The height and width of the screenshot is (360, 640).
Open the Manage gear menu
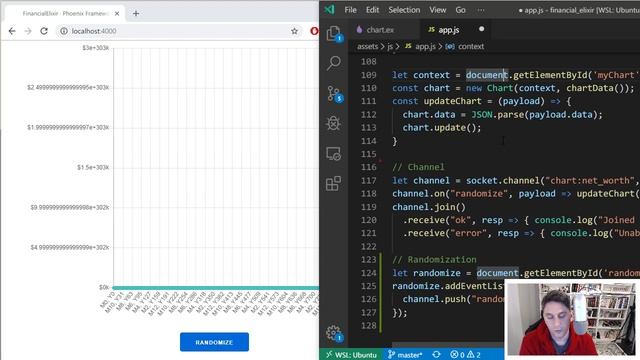(x=334, y=333)
